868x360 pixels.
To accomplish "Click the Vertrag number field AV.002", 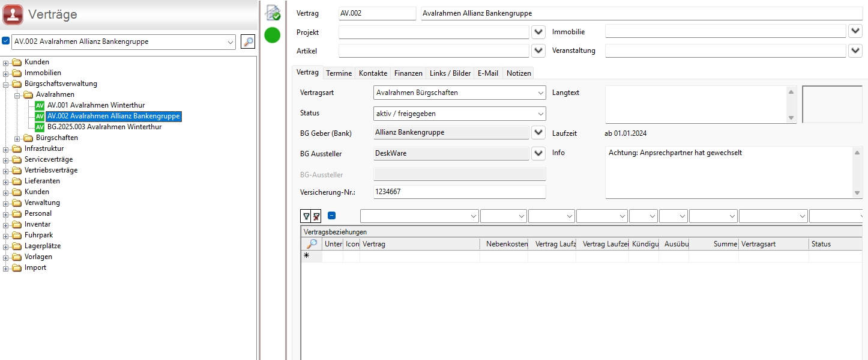I will (377, 13).
